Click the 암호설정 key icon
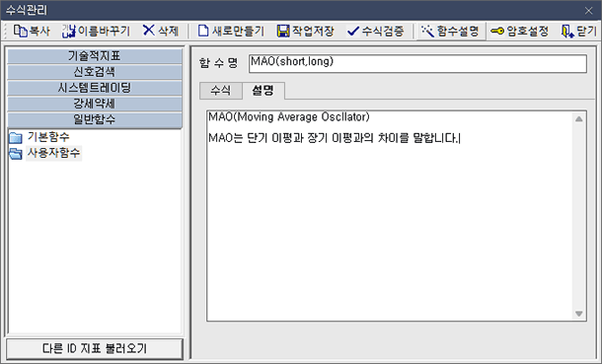 [497, 31]
